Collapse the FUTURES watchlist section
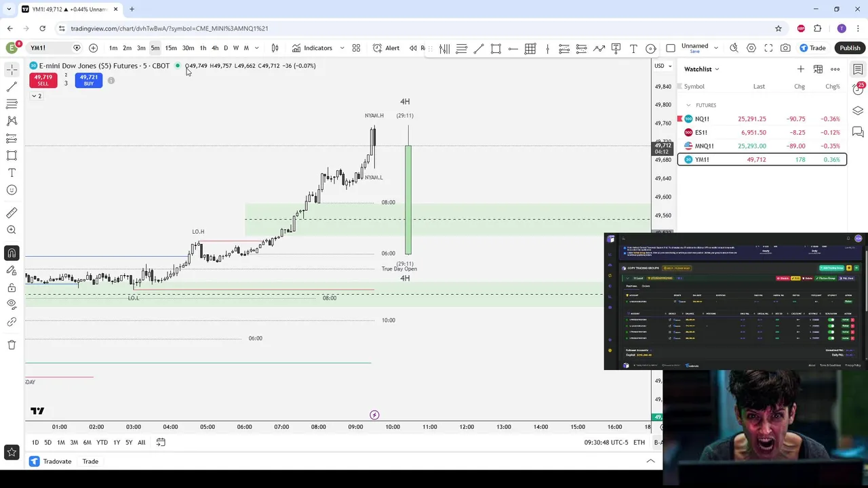 [688, 105]
